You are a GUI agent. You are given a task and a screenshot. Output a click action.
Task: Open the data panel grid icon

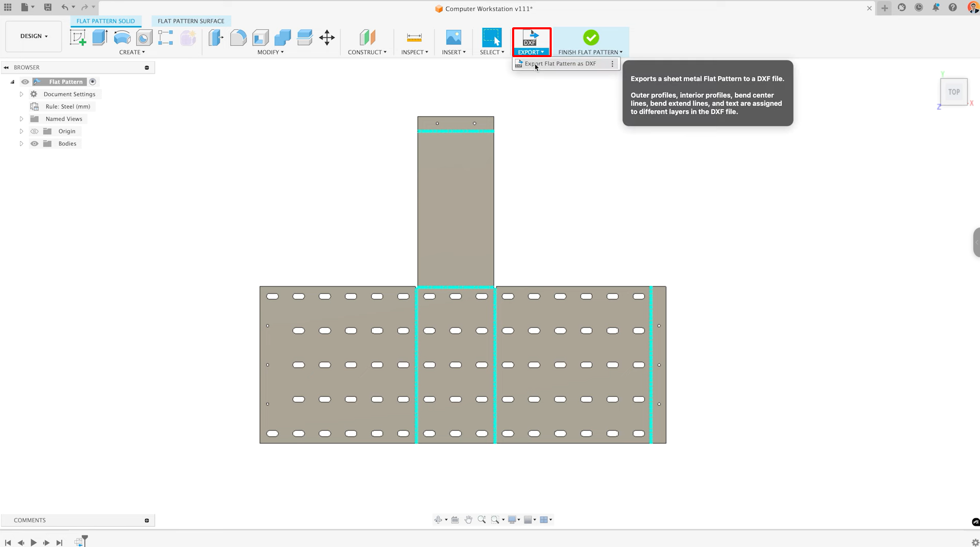(8, 7)
